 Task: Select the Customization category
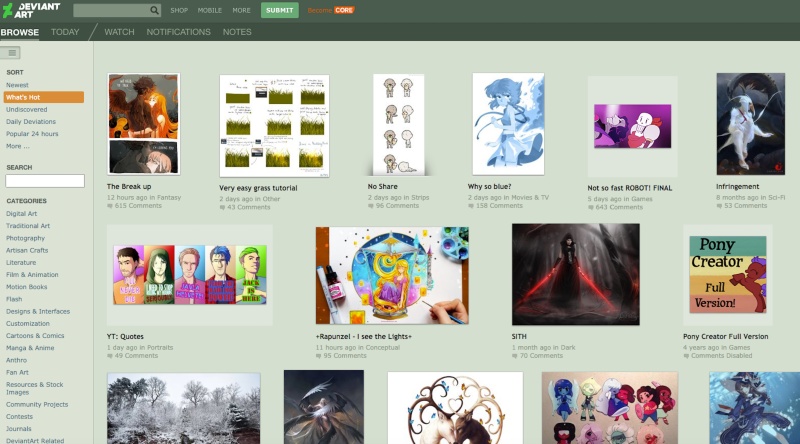pos(28,324)
